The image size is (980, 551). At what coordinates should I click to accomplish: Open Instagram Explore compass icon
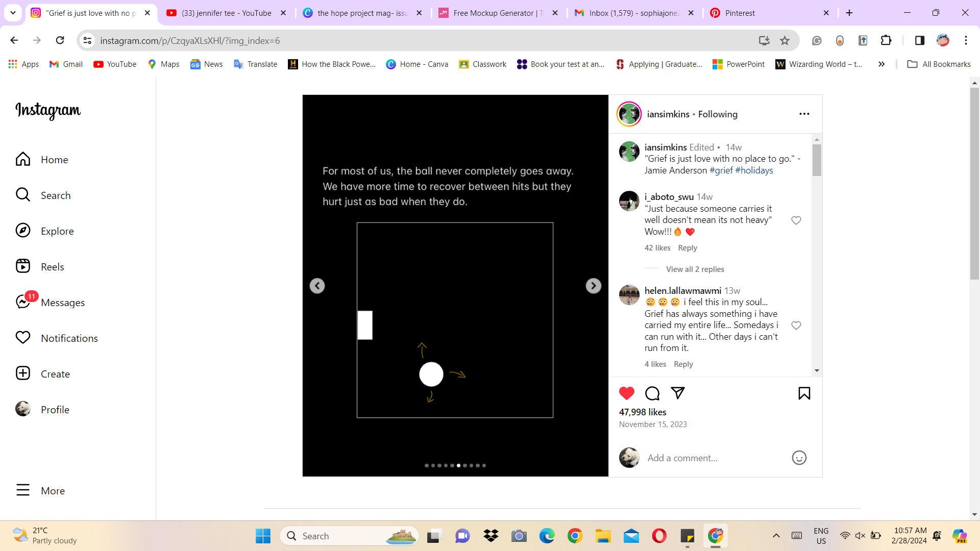(x=23, y=231)
